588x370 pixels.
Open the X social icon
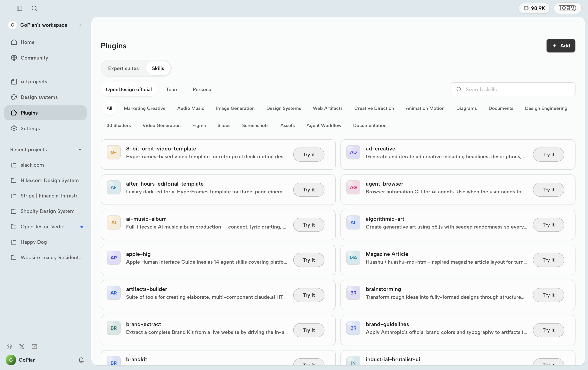click(x=22, y=347)
